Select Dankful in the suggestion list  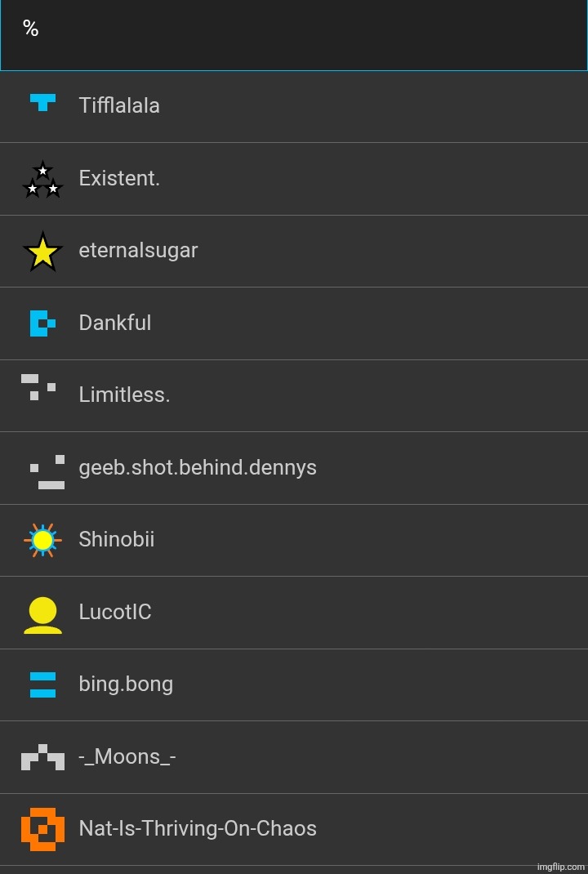point(115,323)
